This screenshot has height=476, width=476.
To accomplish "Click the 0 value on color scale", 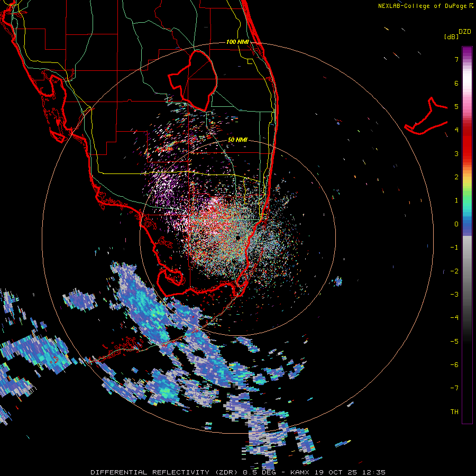I will tap(456, 224).
